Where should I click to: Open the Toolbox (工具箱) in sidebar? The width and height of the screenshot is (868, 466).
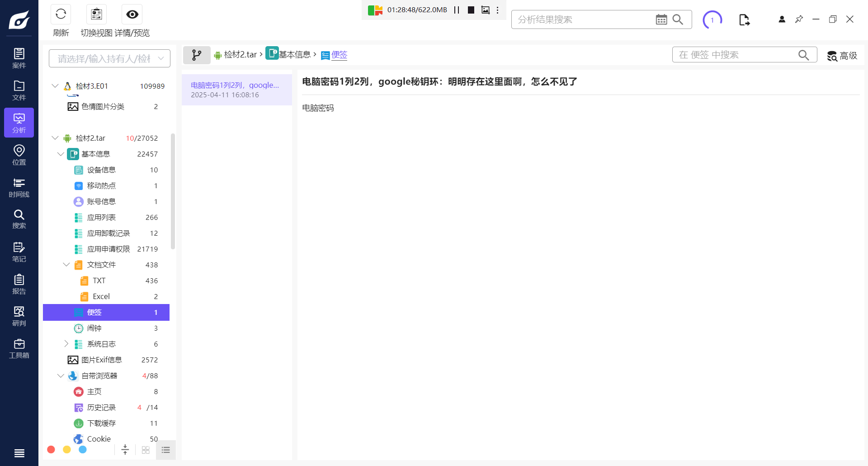pyautogui.click(x=19, y=348)
